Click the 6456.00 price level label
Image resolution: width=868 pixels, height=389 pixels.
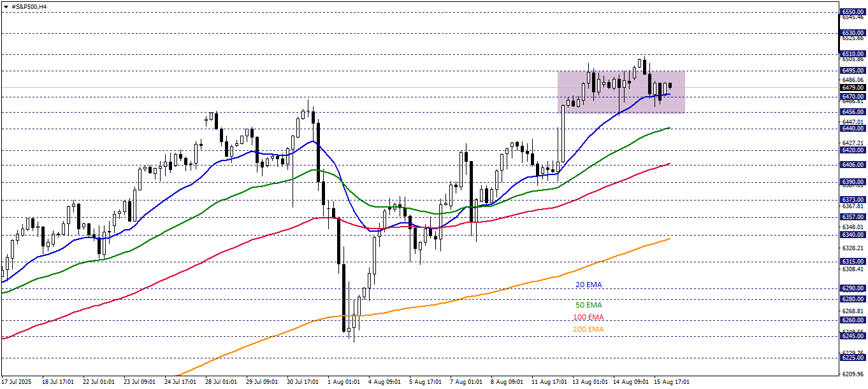click(x=853, y=111)
